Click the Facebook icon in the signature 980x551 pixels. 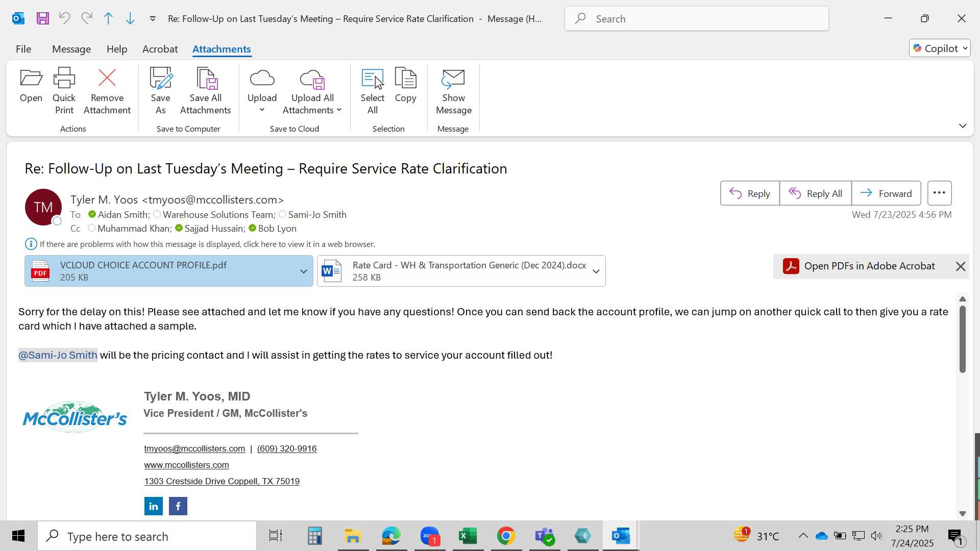tap(178, 506)
